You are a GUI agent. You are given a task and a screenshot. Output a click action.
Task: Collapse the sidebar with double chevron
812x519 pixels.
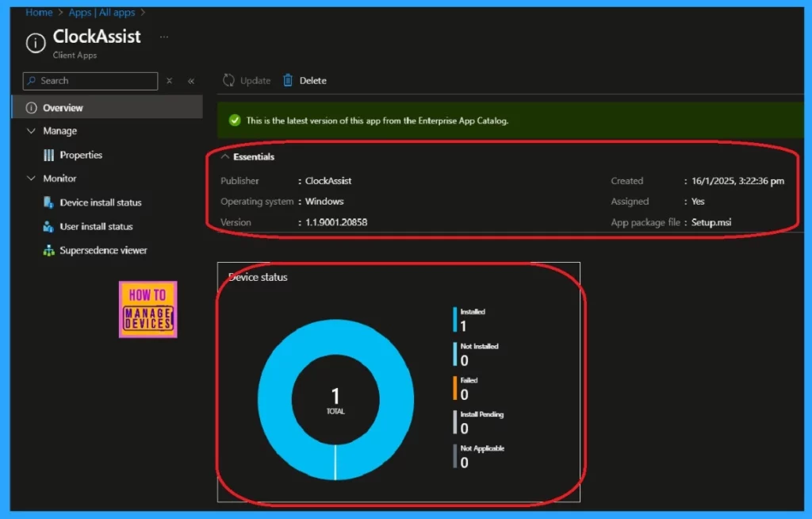[x=191, y=81]
